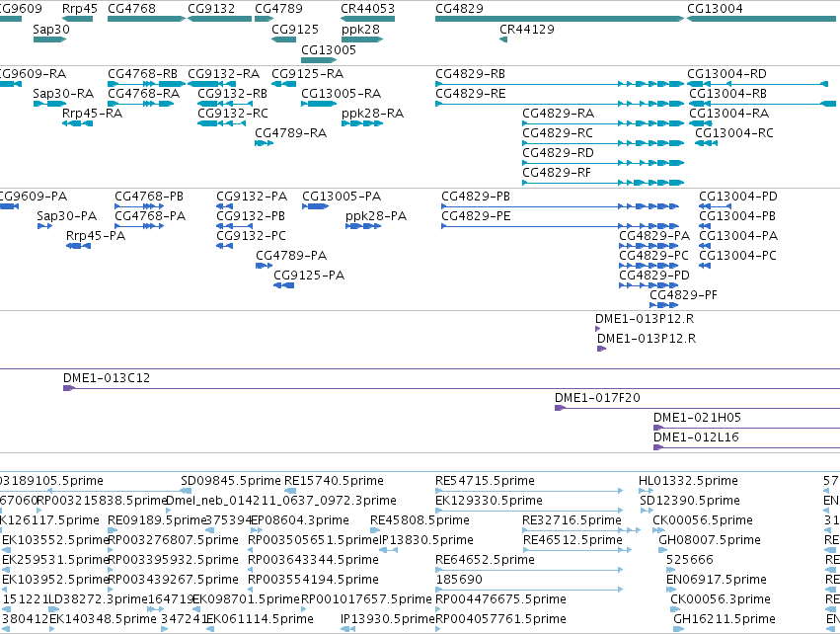Select EST SD12390.5prime label
This screenshot has height=634, width=840.
point(690,501)
